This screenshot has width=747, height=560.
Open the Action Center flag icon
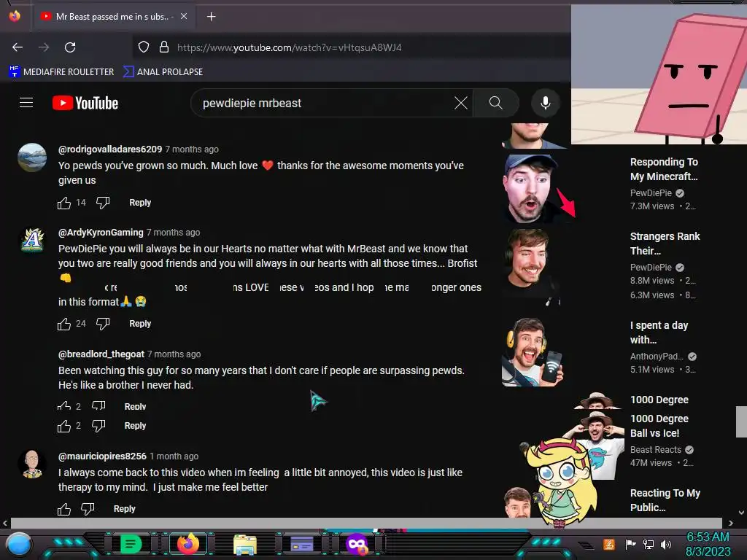tap(631, 544)
